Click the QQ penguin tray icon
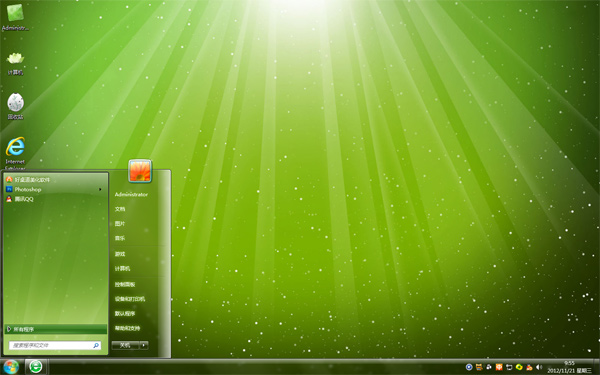The image size is (600, 375). tap(529, 367)
